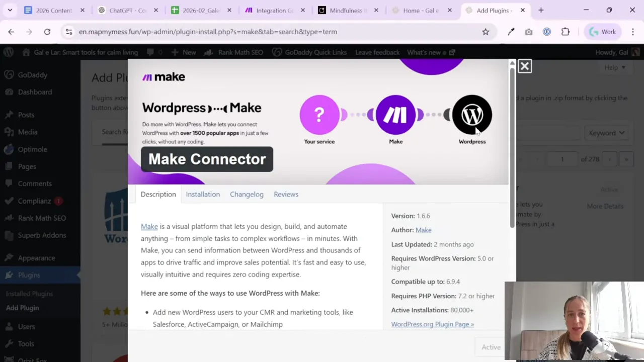This screenshot has width=644, height=362.
Task: Close the Add Plugins browser tab
Action: 523,10
